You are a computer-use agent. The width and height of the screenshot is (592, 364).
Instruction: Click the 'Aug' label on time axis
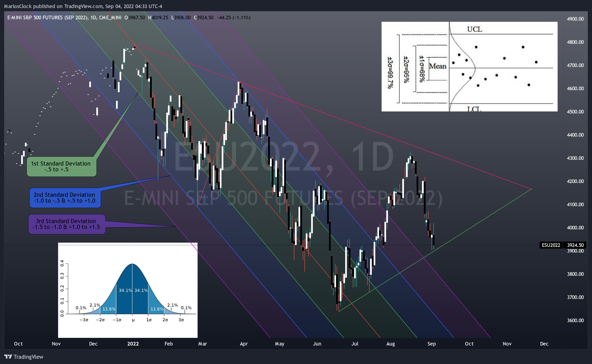[390, 344]
